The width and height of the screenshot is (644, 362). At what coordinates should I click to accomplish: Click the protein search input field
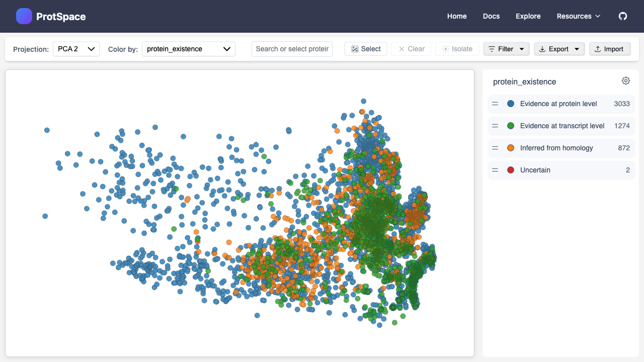point(292,49)
